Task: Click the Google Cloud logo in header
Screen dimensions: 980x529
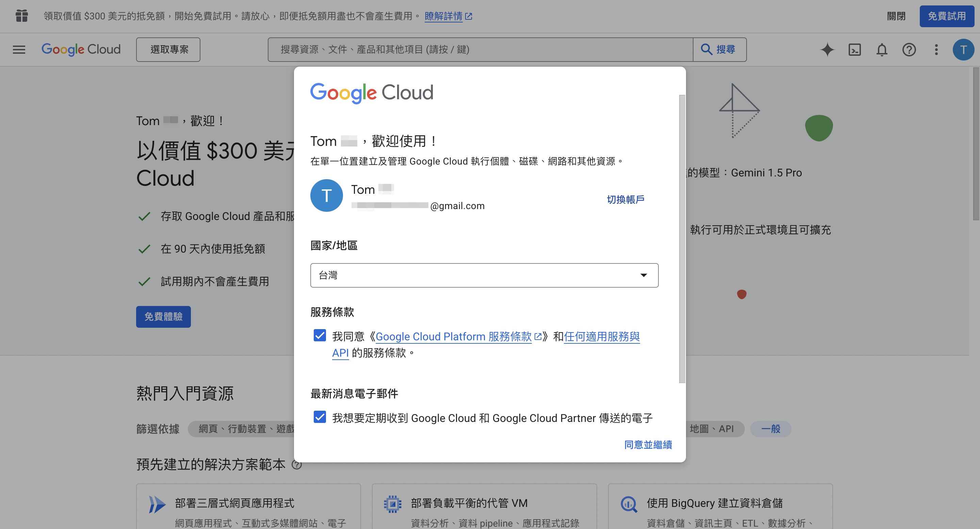Action: pyautogui.click(x=81, y=49)
